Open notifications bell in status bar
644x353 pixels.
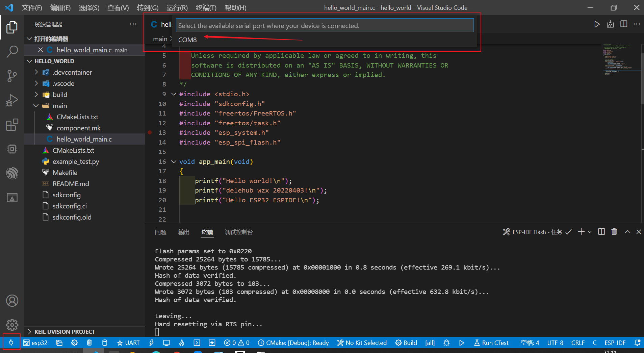[637, 343]
